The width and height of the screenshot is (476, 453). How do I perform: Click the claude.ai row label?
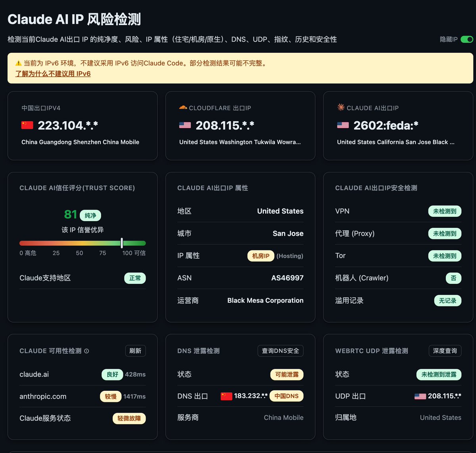tap(34, 374)
